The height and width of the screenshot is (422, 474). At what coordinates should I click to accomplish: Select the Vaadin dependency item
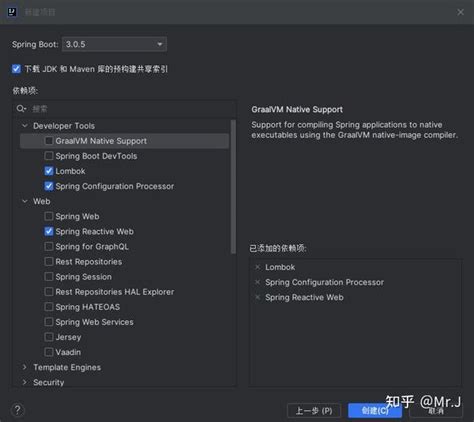[68, 352]
